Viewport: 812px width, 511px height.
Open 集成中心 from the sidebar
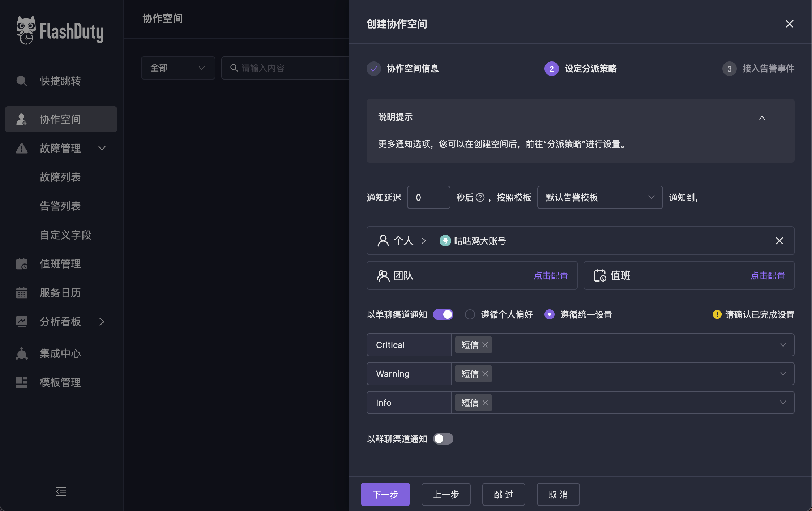[x=60, y=353]
